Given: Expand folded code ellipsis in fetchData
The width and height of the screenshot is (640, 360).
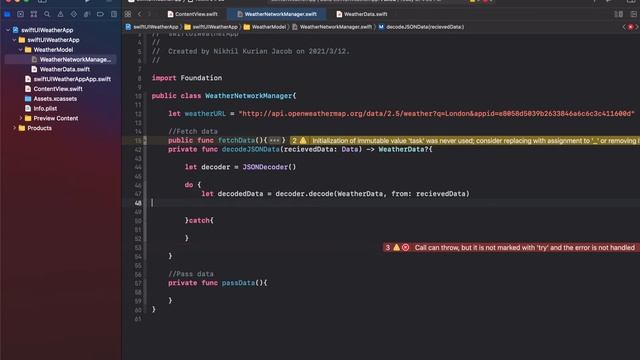Looking at the screenshot, I should [x=274, y=140].
